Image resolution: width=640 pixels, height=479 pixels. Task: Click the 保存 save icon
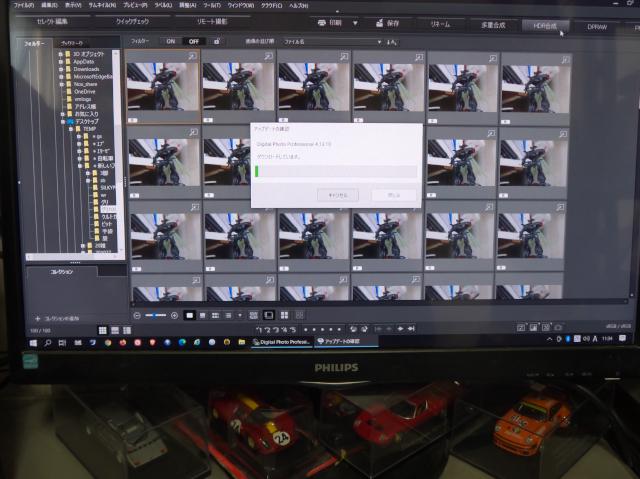coord(380,23)
